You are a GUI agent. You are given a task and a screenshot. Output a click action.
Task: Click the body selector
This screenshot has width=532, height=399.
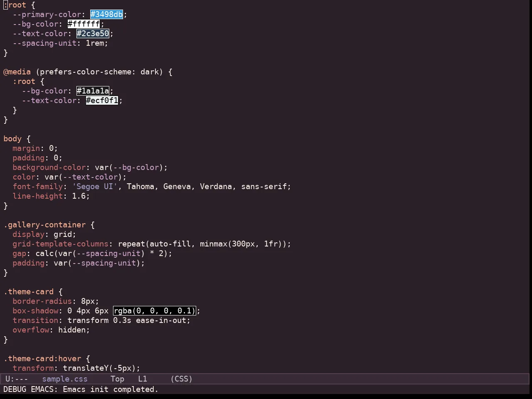point(12,139)
